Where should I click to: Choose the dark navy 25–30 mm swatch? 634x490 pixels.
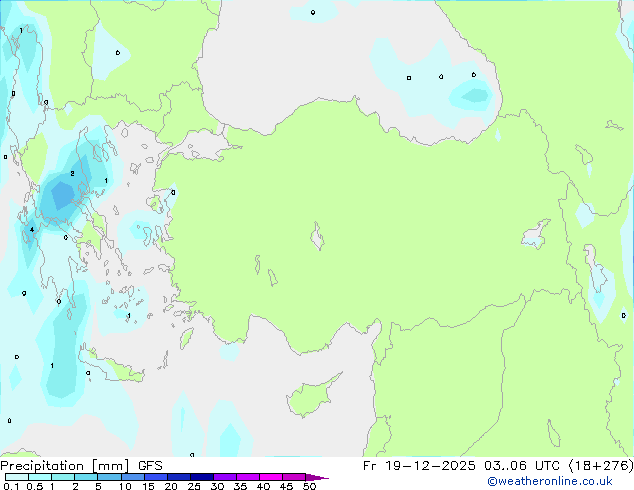[x=202, y=477]
